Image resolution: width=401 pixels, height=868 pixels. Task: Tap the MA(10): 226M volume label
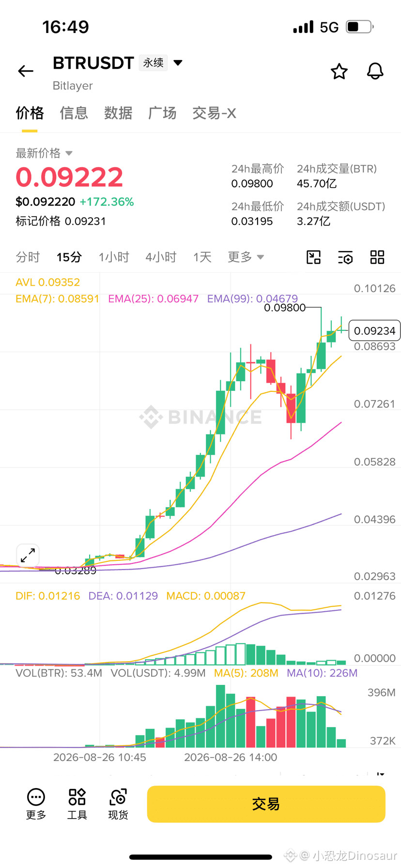[322, 673]
